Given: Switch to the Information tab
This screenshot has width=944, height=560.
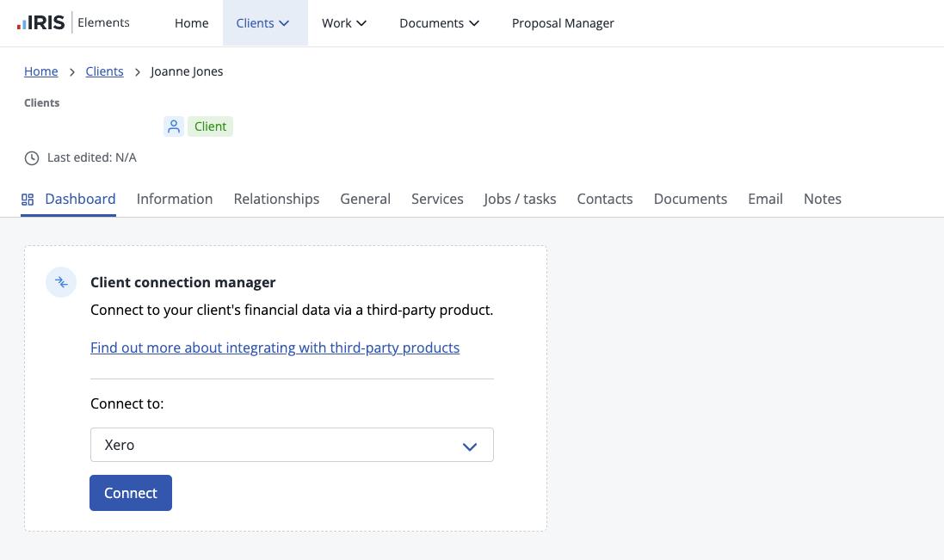Looking at the screenshot, I should (175, 199).
